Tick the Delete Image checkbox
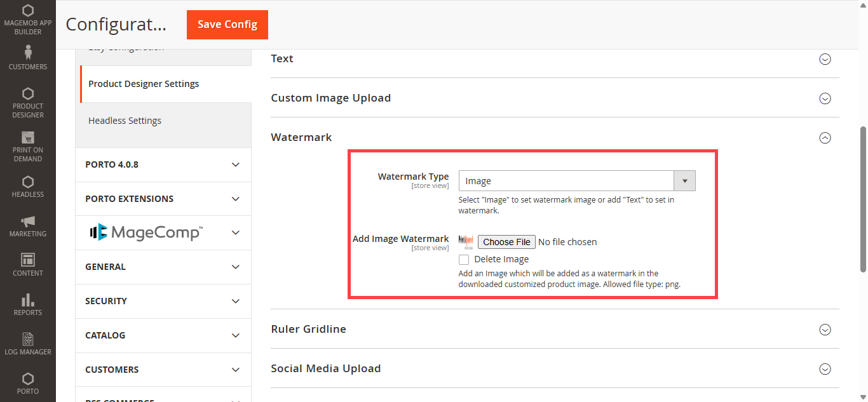The image size is (868, 402). pyautogui.click(x=464, y=259)
